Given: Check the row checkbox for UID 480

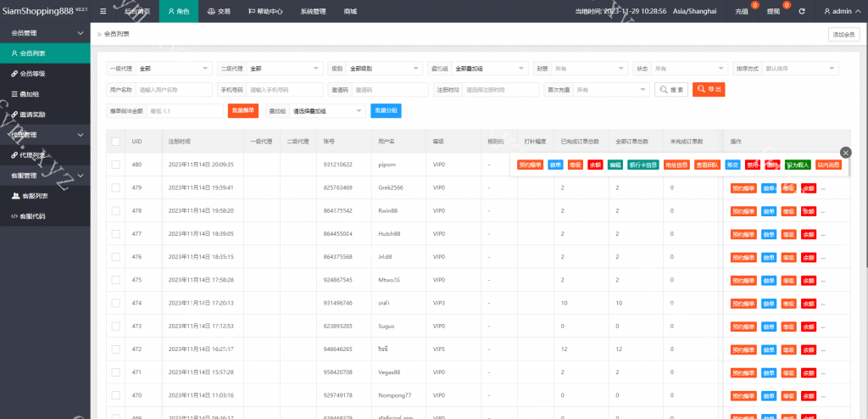Looking at the screenshot, I should (115, 165).
